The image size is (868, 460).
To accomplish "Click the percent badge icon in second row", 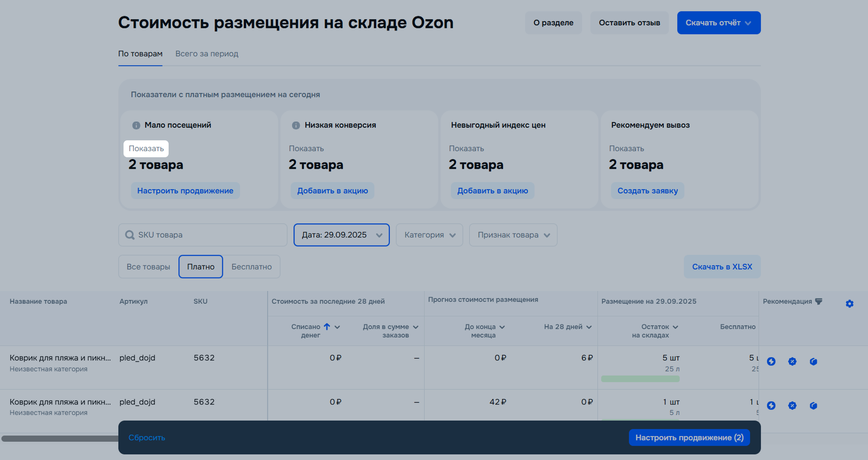I will coord(792,406).
